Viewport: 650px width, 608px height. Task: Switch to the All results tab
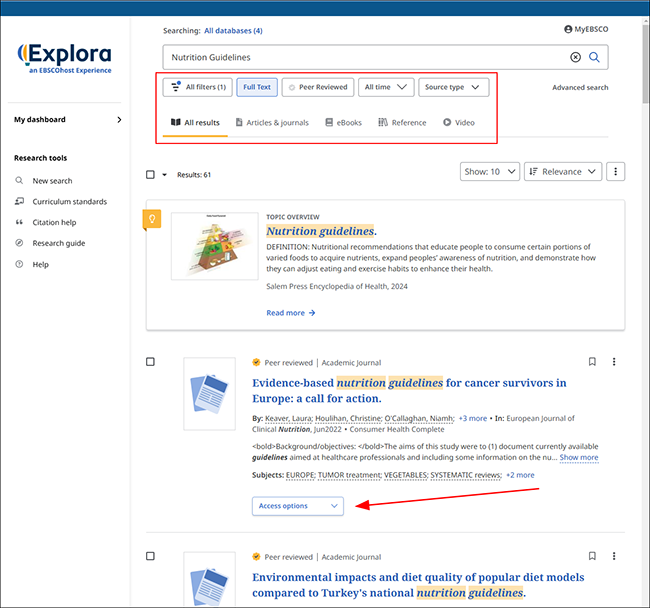click(195, 123)
